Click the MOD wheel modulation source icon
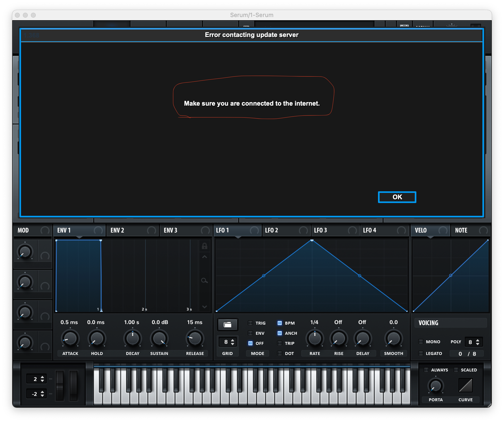The image size is (504, 422). point(45,230)
